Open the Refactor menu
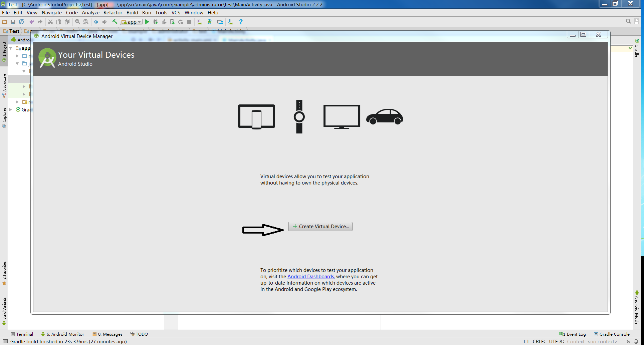This screenshot has height=345, width=644. [113, 13]
